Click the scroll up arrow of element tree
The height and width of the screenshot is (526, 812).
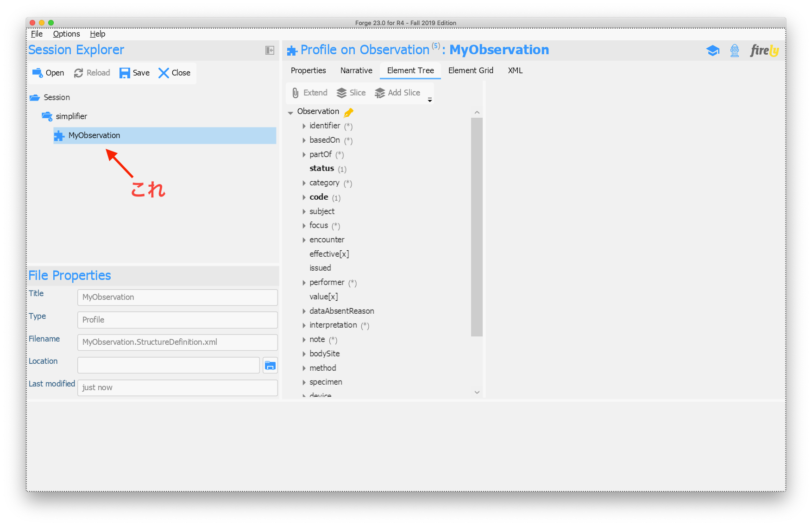pos(477,113)
